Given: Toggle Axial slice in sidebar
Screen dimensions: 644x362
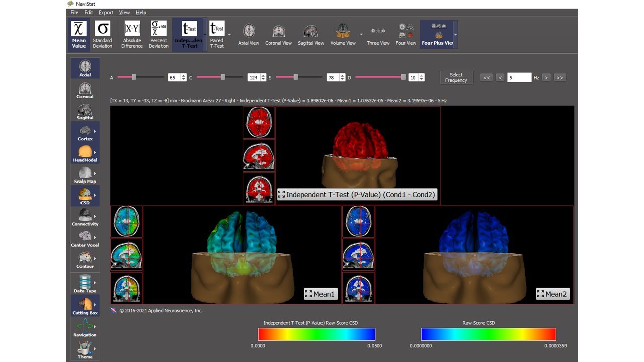Looking at the screenshot, I should [85, 68].
